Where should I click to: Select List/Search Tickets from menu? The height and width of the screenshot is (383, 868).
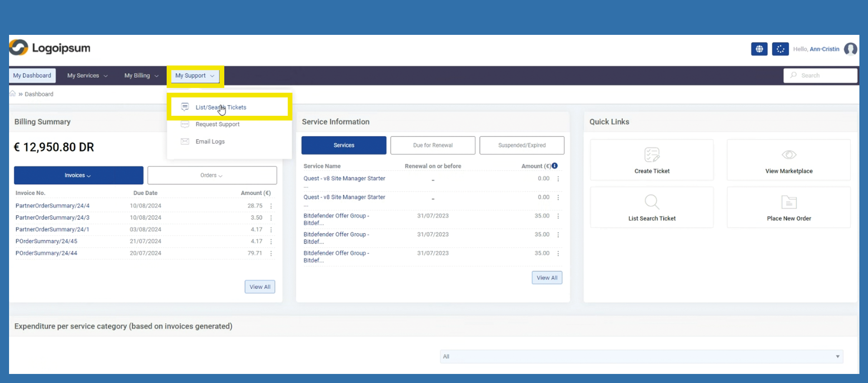click(x=221, y=107)
